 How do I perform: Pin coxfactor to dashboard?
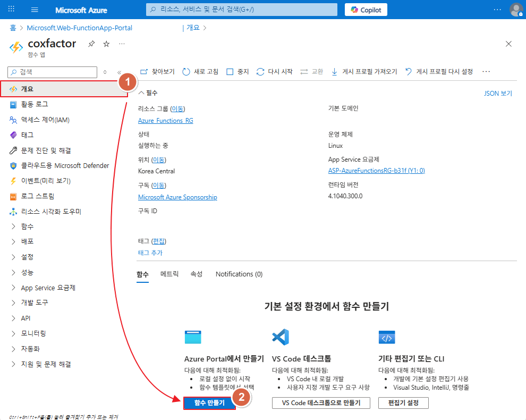pos(91,44)
